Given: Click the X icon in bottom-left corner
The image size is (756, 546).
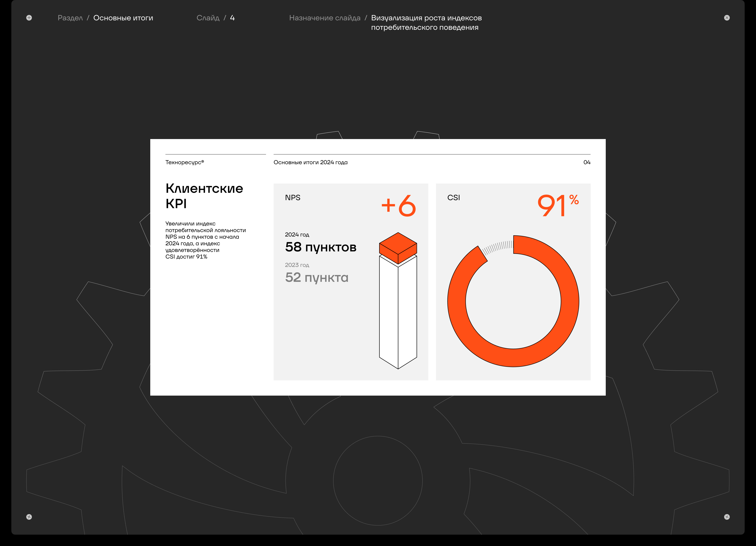Looking at the screenshot, I should point(29,517).
